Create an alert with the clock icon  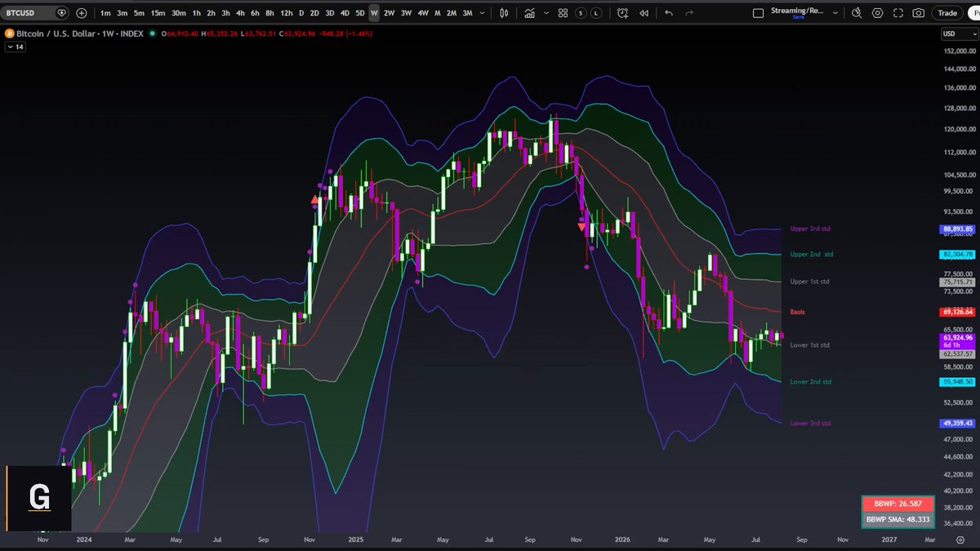[x=623, y=13]
